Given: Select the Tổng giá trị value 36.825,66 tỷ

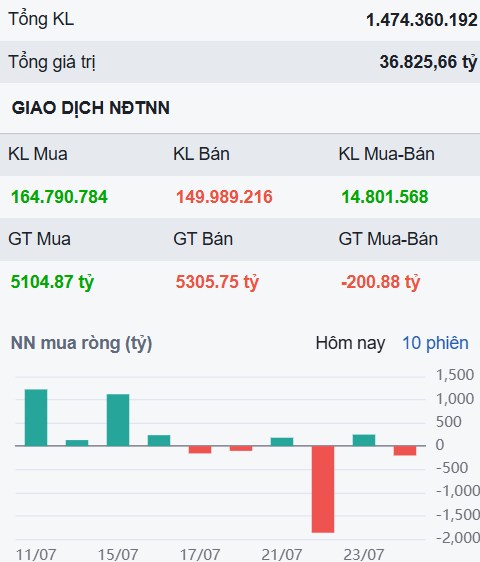Looking at the screenshot, I should point(428,62).
